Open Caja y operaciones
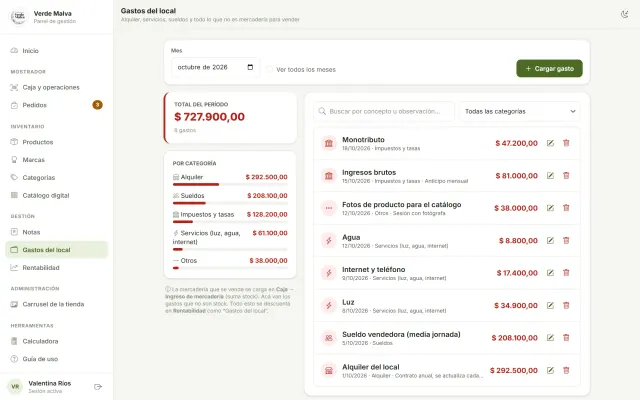Screen dimensions: 640x400 tap(56, 87)
